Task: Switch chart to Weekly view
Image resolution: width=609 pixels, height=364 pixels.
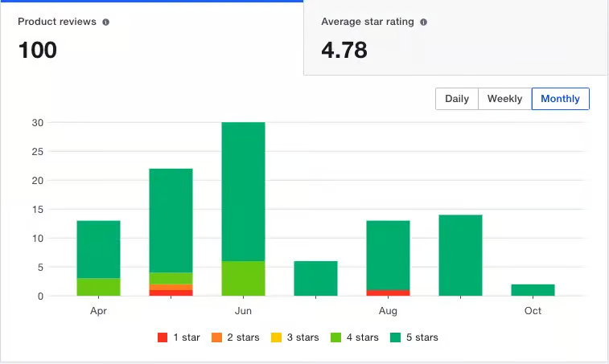Action: pyautogui.click(x=504, y=99)
